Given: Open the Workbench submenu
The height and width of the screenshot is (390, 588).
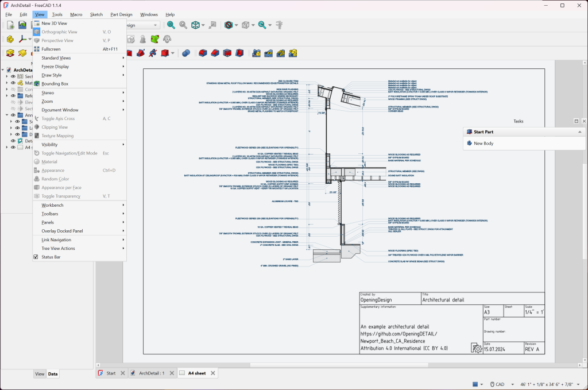Looking at the screenshot, I should pos(79,205).
